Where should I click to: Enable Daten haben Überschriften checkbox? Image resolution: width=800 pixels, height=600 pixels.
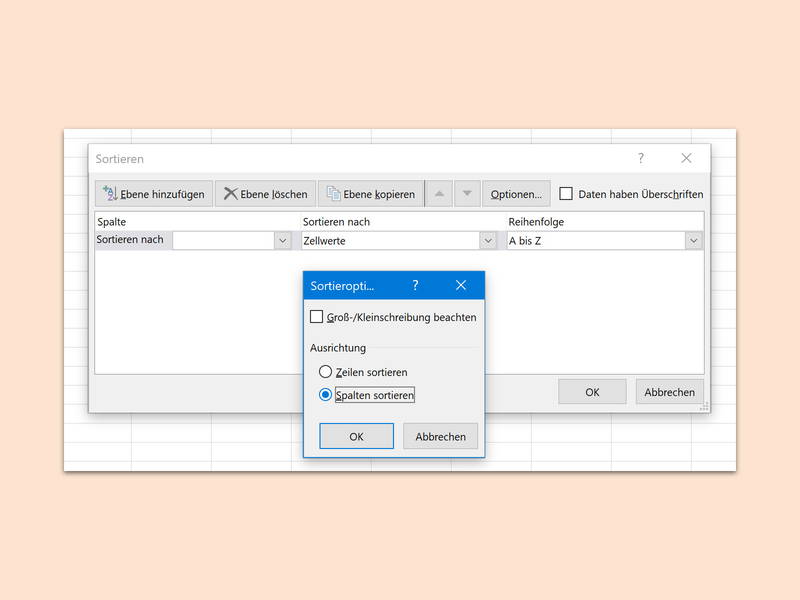coord(566,194)
